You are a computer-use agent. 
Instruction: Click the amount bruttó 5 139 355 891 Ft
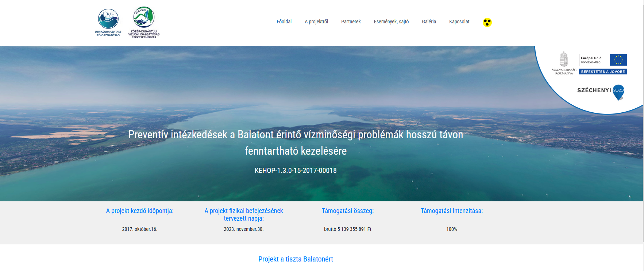348,229
